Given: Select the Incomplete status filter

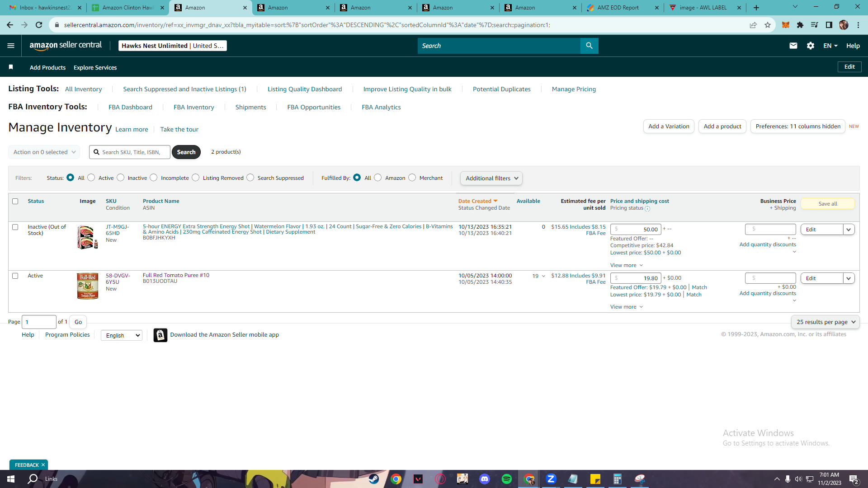Looking at the screenshot, I should point(154,178).
